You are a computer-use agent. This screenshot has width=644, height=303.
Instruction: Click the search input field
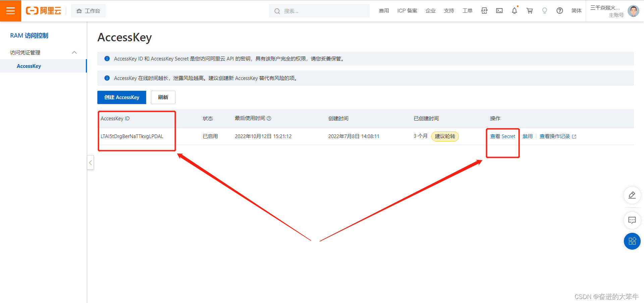[x=319, y=11]
